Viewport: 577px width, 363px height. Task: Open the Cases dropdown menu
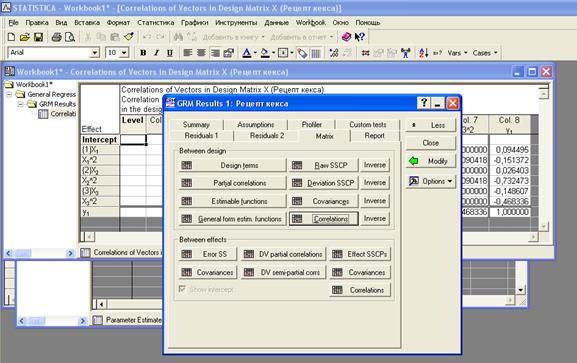click(x=485, y=53)
